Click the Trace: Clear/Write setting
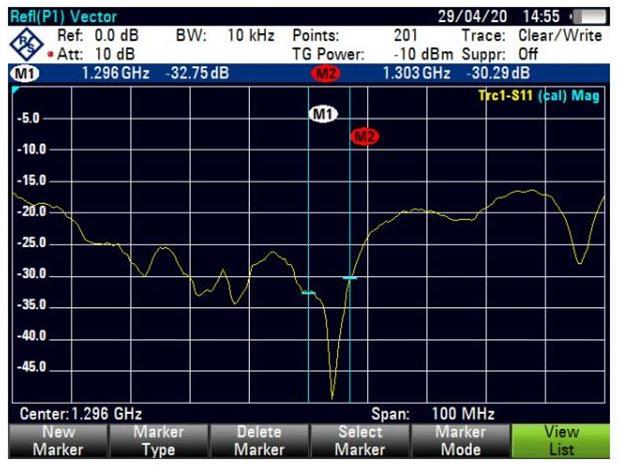620x467 pixels. pyautogui.click(x=532, y=36)
